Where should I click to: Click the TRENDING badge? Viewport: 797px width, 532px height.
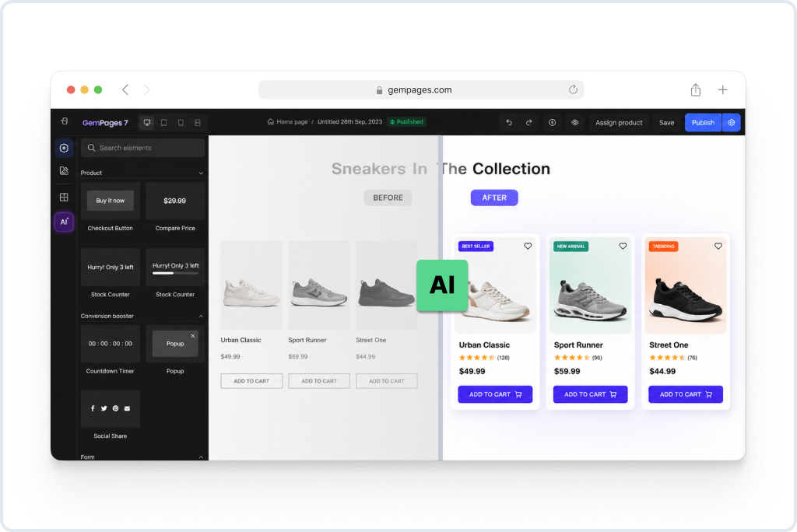pos(663,247)
